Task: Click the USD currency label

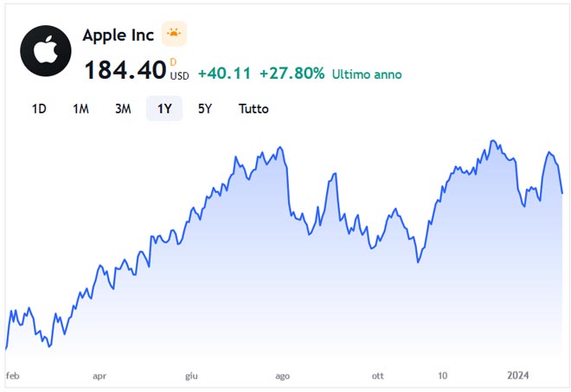Action: (x=179, y=75)
